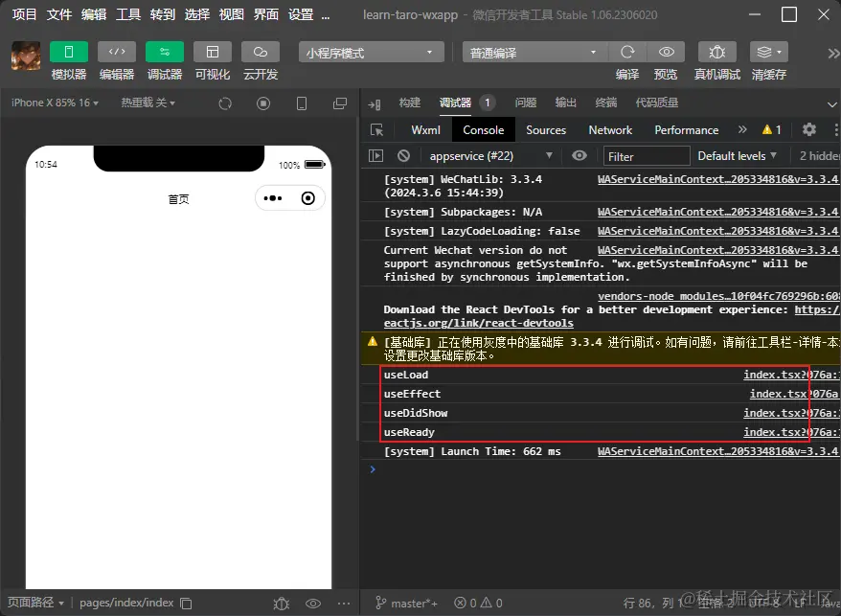This screenshot has height=616, width=841.
Task: Click the master git branch indicator
Action: [406, 604]
